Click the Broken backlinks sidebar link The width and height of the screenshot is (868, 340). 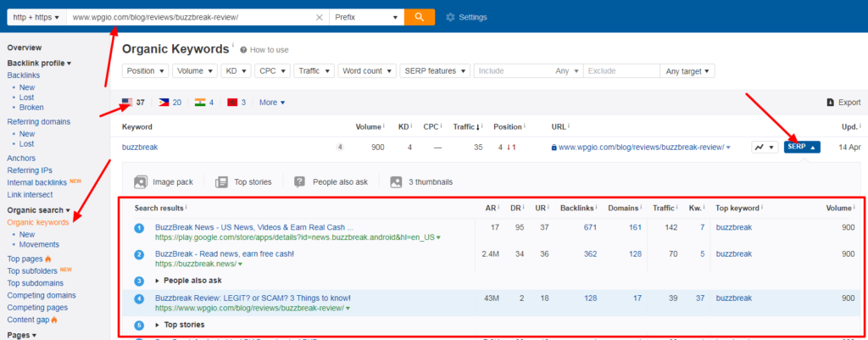(x=31, y=107)
